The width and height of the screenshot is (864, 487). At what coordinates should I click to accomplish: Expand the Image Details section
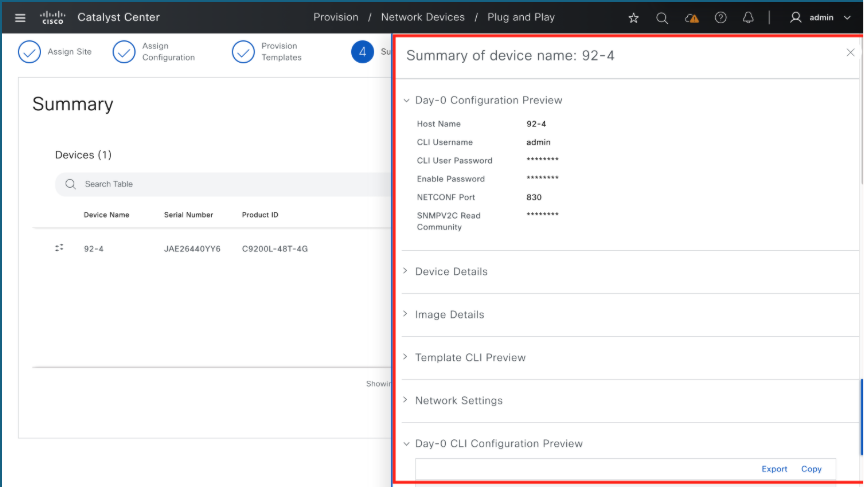tap(406, 314)
